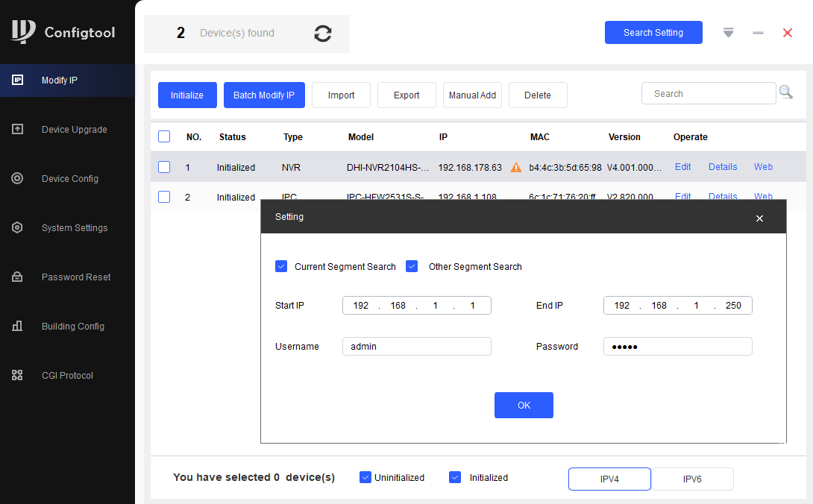Open the CGI Protocol sidebar icon

pyautogui.click(x=17, y=376)
